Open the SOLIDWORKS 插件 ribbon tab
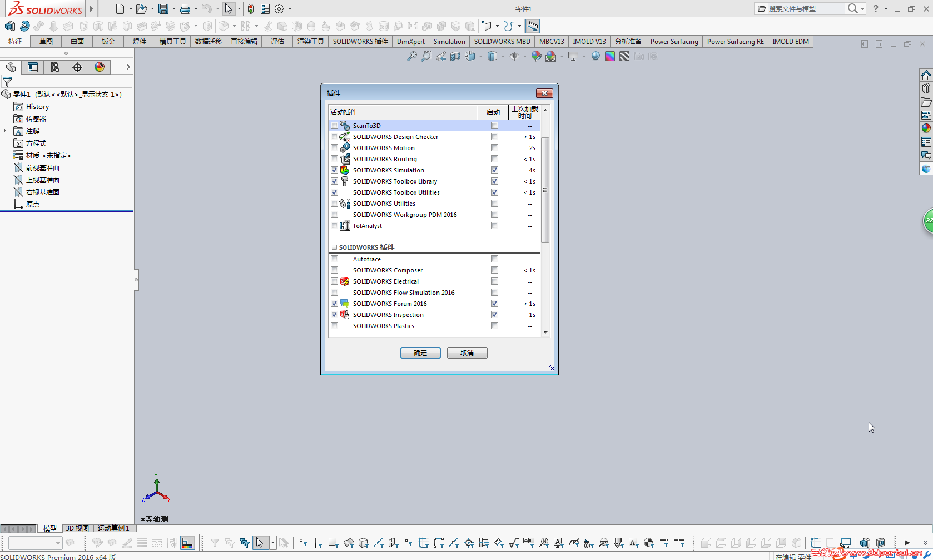The height and width of the screenshot is (560, 933). click(360, 42)
